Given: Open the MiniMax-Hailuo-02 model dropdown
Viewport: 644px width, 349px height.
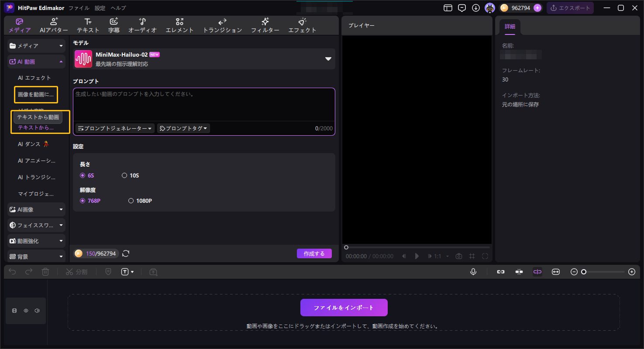Looking at the screenshot, I should coord(328,58).
